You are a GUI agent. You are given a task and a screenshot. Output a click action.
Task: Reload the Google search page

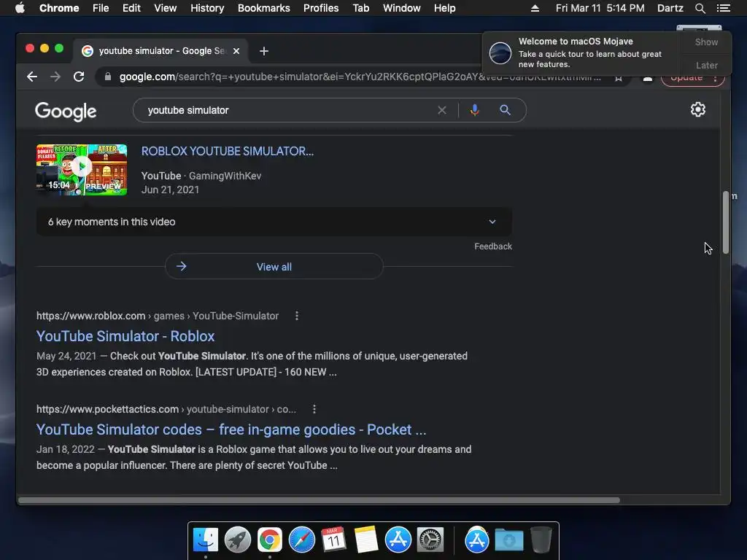click(x=79, y=77)
